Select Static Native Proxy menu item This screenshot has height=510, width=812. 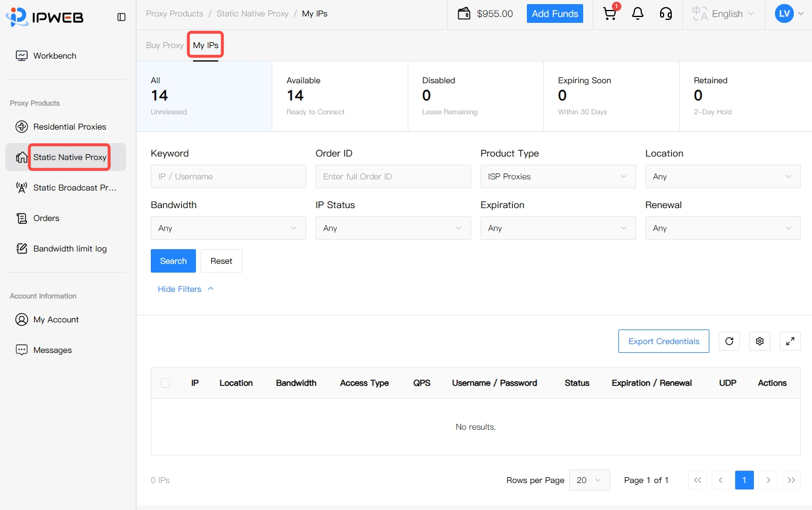coord(66,157)
